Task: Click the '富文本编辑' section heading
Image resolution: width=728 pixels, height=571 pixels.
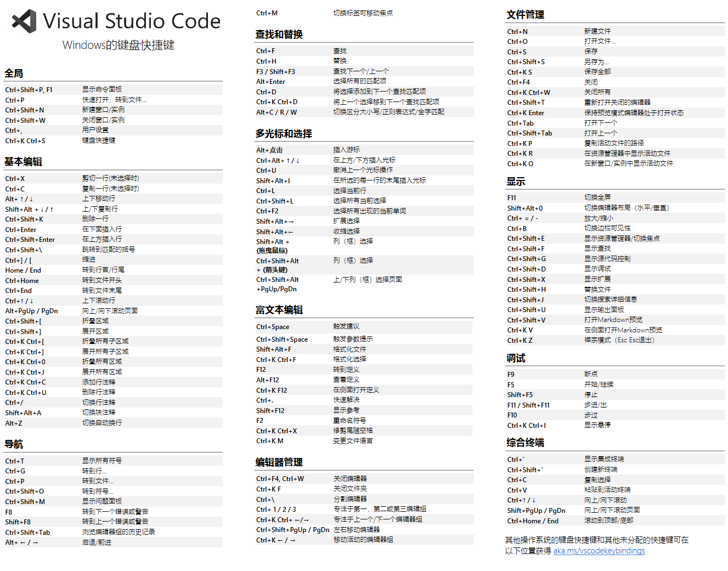Action: tap(279, 310)
